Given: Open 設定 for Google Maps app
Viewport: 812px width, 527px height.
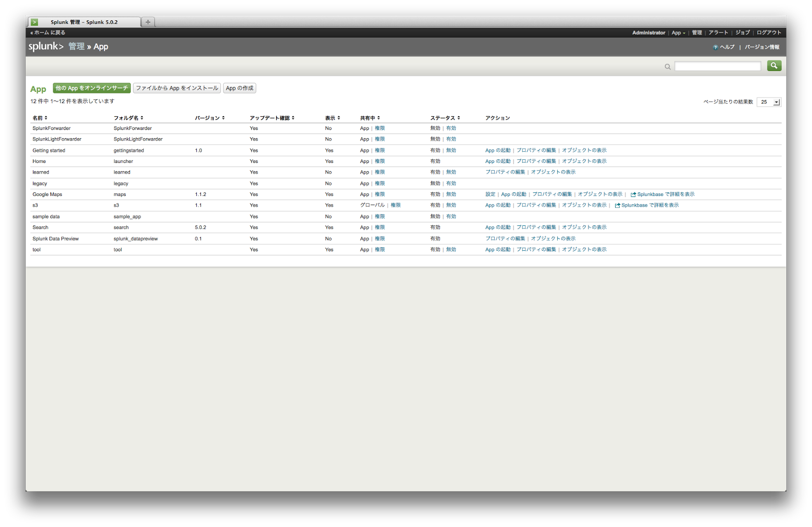Looking at the screenshot, I should pyautogui.click(x=490, y=194).
